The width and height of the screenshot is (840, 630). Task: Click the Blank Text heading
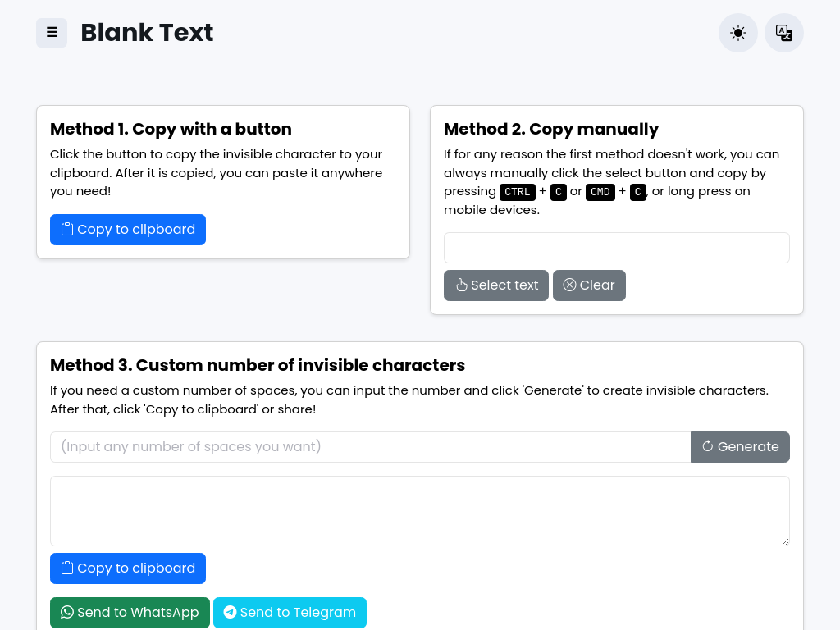pos(147,33)
